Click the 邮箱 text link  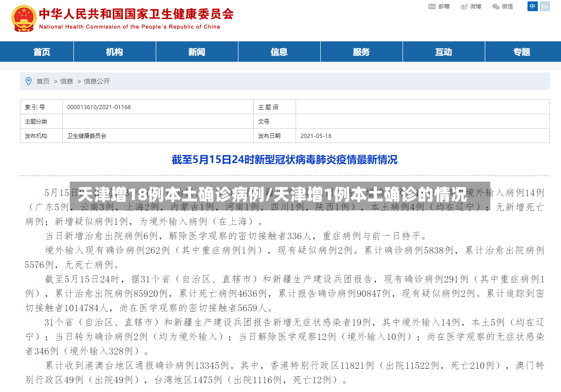coord(444,7)
